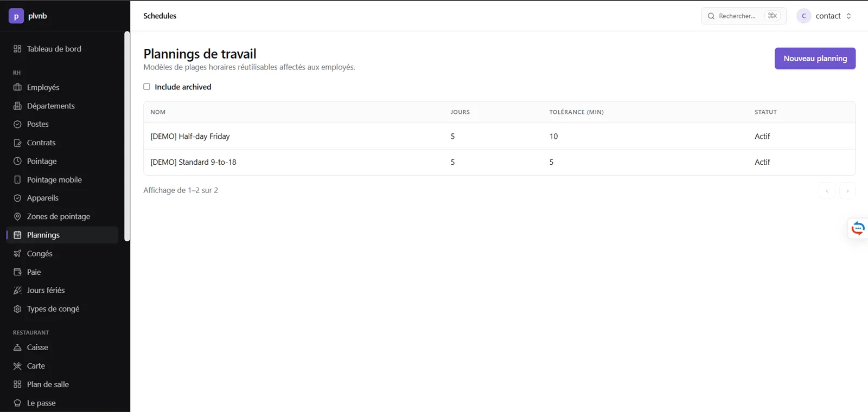Click the JOURS column header

460,112
